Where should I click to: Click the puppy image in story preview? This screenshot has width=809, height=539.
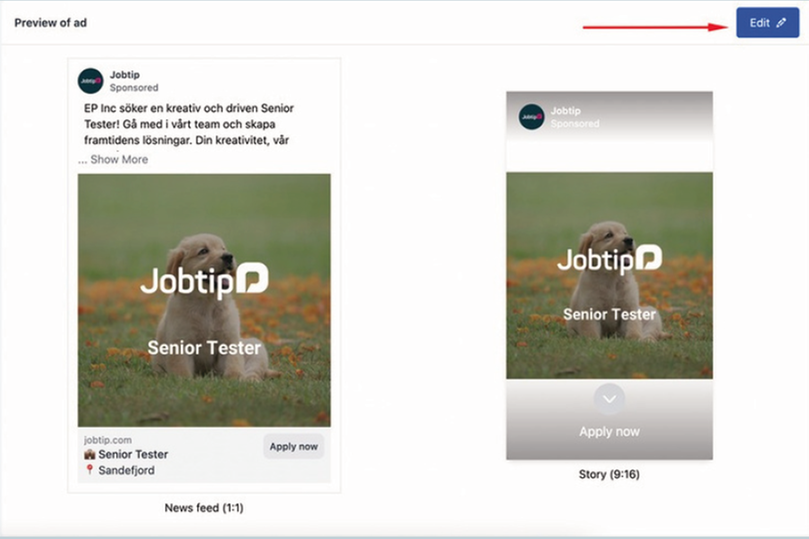coord(609,276)
